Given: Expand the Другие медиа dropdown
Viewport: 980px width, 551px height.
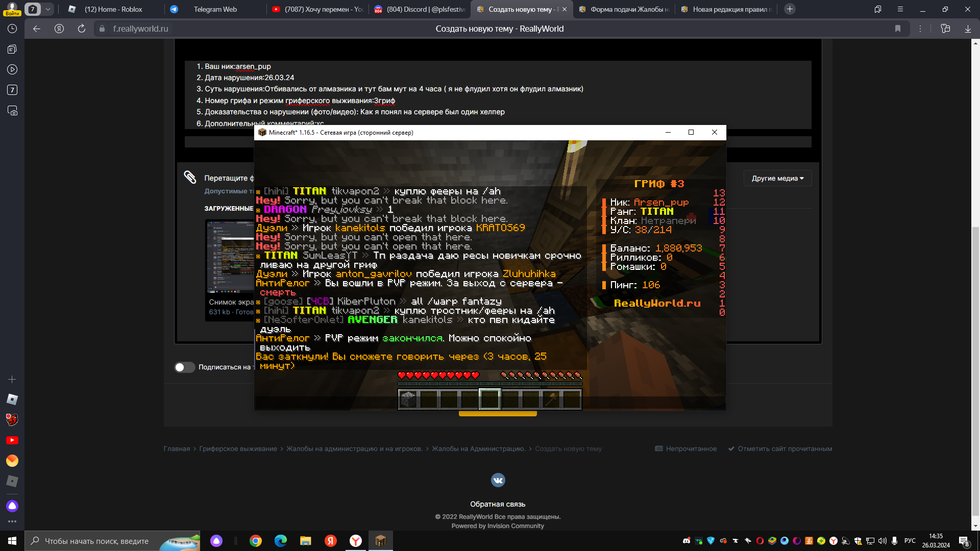Looking at the screenshot, I should tap(777, 178).
